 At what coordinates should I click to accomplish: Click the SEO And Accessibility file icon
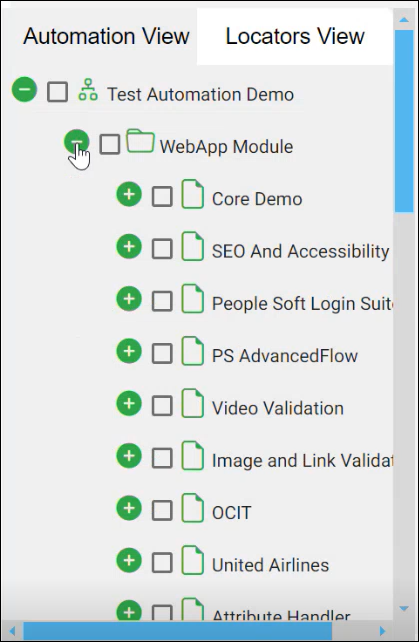click(193, 246)
